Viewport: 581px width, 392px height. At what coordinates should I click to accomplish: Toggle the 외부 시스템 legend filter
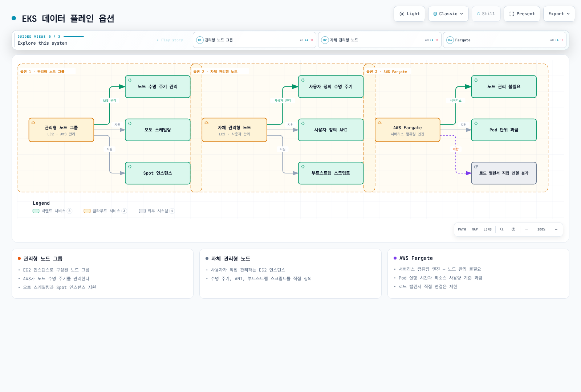tap(157, 211)
